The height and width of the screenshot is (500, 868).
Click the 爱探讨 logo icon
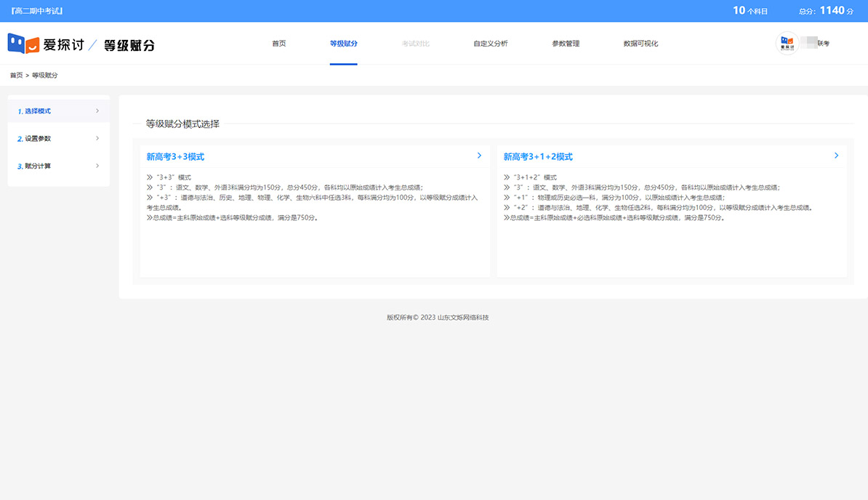[23, 44]
